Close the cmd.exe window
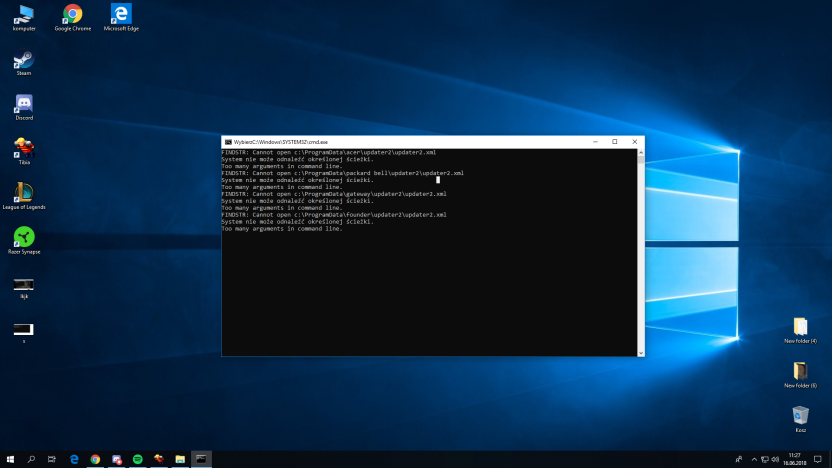832x468 pixels. coord(635,142)
